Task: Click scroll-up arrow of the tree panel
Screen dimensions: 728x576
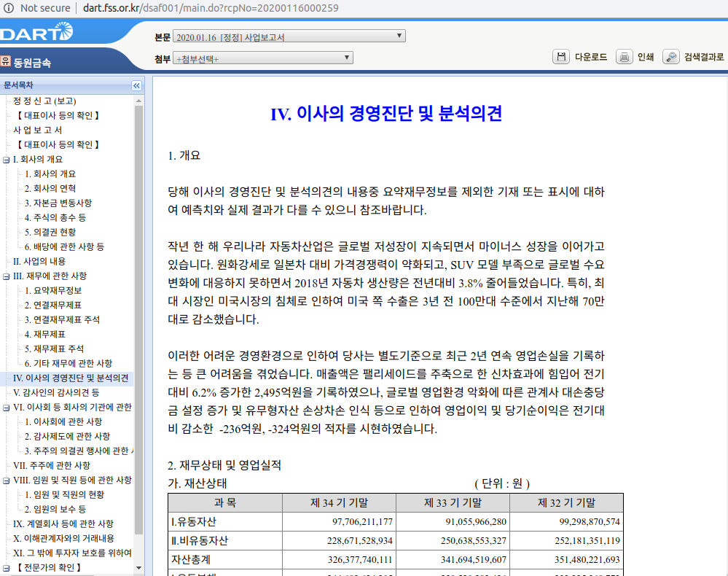Action: pos(138,101)
